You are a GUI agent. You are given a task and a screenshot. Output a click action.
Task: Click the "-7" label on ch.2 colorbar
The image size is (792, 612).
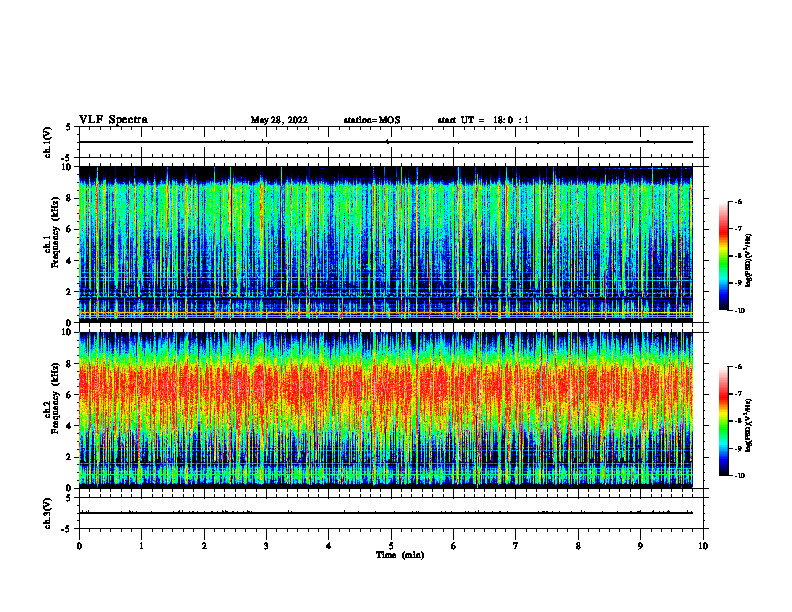pyautogui.click(x=738, y=394)
